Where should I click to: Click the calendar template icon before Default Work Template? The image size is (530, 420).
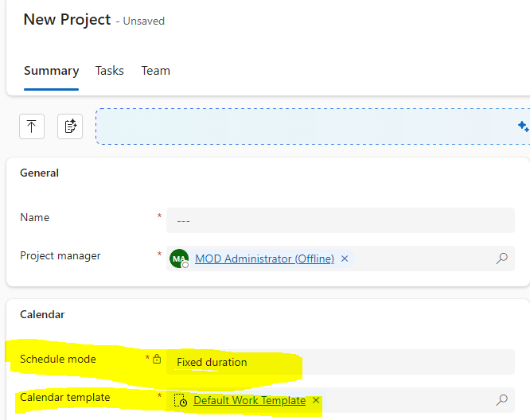[181, 401]
